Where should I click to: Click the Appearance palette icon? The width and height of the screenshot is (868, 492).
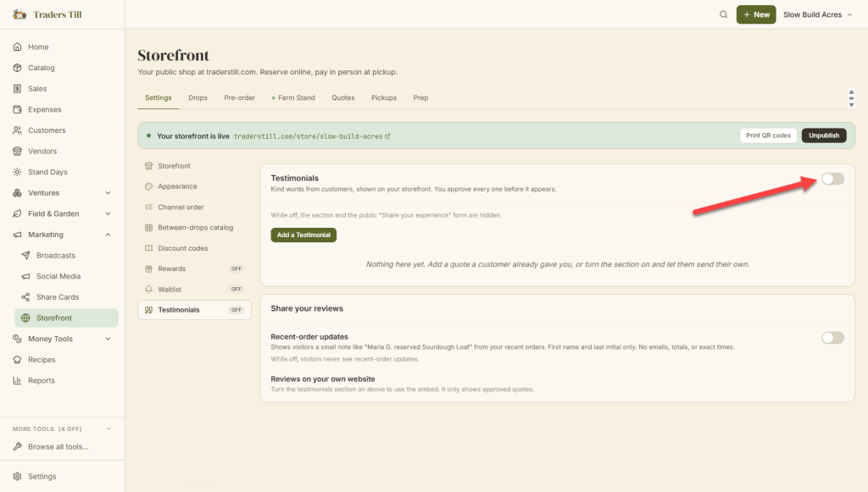148,186
